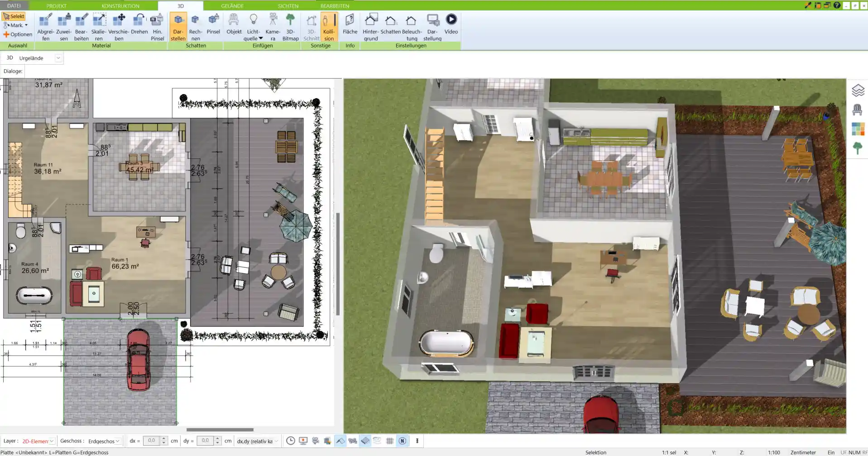Open the Bearbeiten material tool

pos(81,27)
